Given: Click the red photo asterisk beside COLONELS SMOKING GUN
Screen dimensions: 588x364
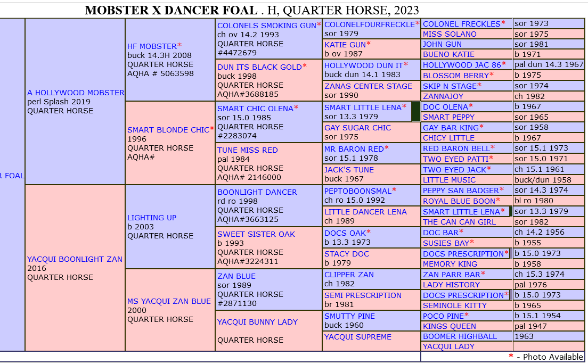Looking at the screenshot, I should click(318, 24).
